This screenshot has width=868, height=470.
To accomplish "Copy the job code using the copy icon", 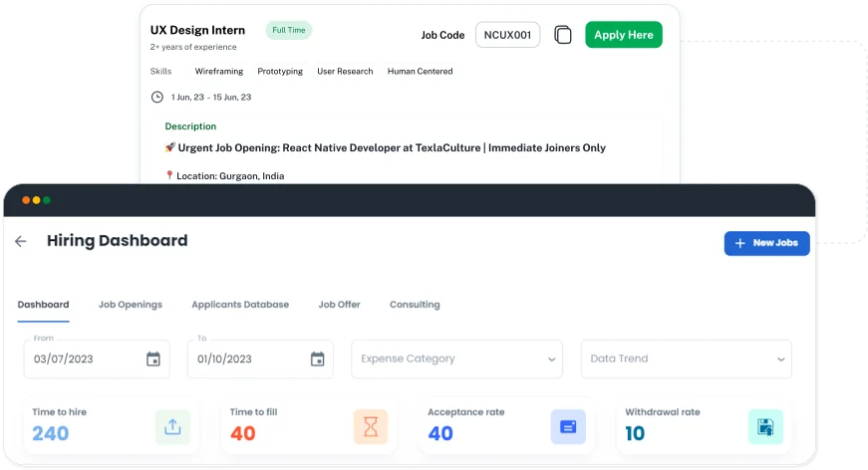I will click(x=562, y=35).
